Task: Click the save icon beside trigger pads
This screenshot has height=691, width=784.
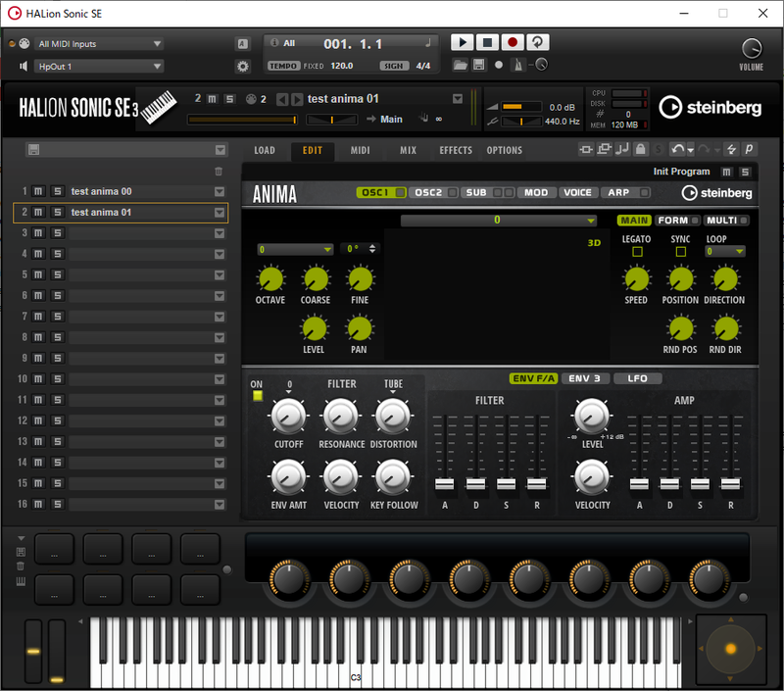Action: (21, 552)
